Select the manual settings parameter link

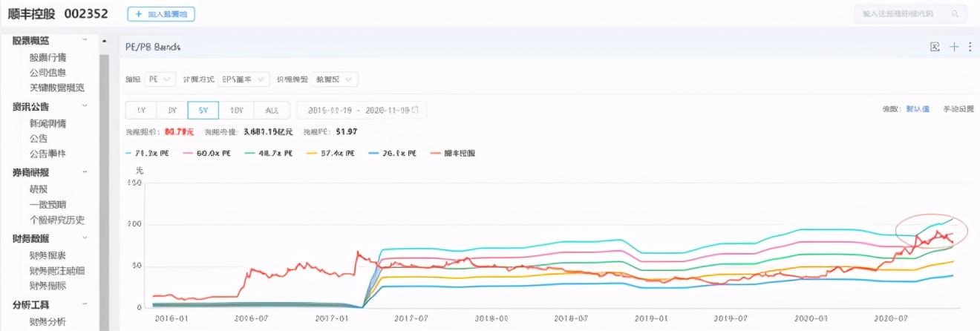coord(958,109)
